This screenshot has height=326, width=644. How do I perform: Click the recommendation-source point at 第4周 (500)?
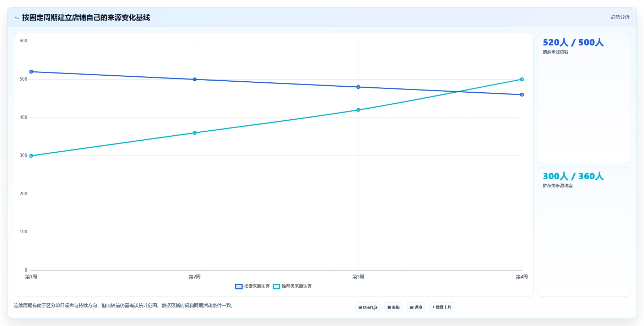point(522,79)
